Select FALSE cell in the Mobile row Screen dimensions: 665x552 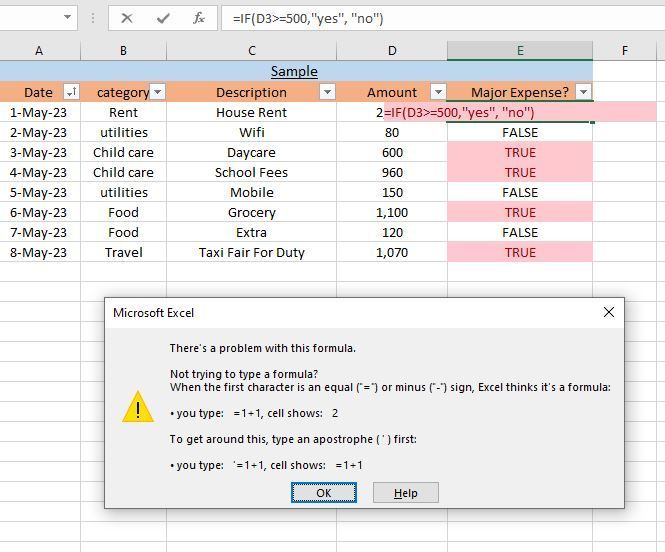[x=520, y=192]
